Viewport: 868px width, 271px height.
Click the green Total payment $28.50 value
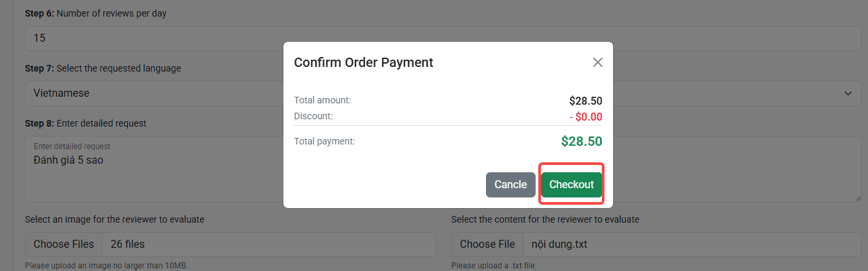tap(581, 141)
